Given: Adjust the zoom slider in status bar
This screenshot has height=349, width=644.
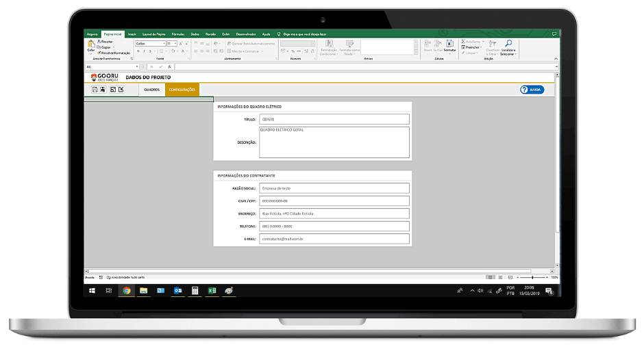Looking at the screenshot, I should [534, 277].
